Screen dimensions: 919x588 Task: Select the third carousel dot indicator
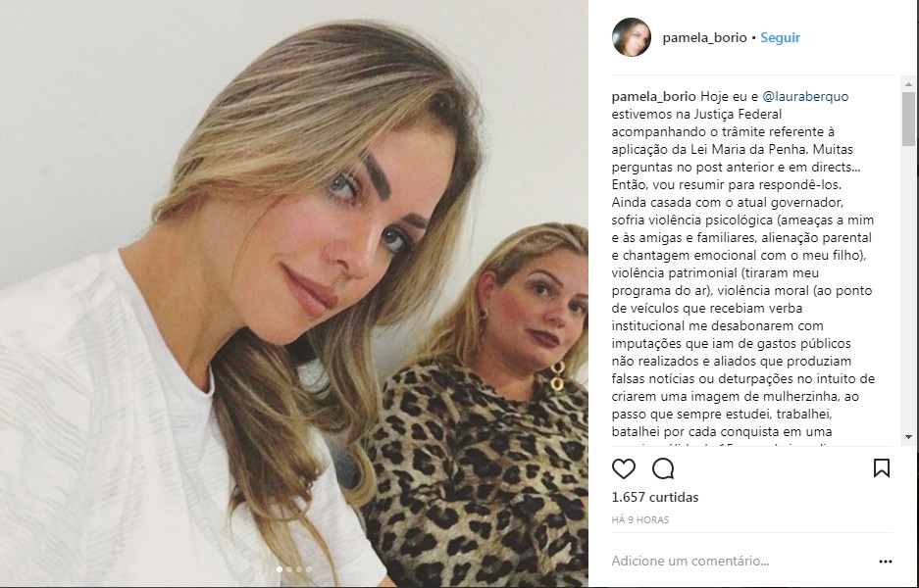coord(299,569)
